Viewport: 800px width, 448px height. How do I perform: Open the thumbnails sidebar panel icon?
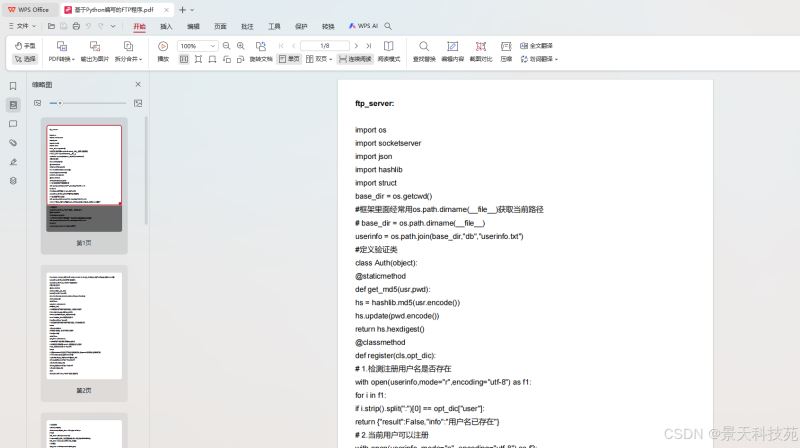click(13, 105)
